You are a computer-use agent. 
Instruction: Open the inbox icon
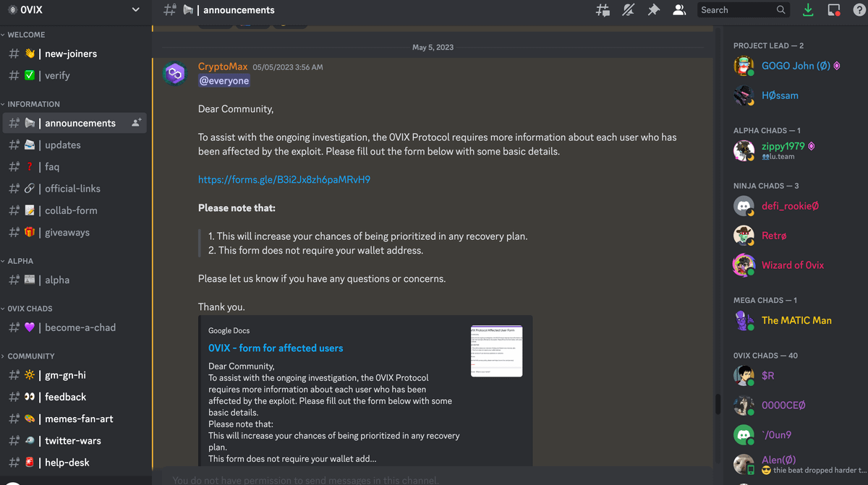pyautogui.click(x=834, y=10)
